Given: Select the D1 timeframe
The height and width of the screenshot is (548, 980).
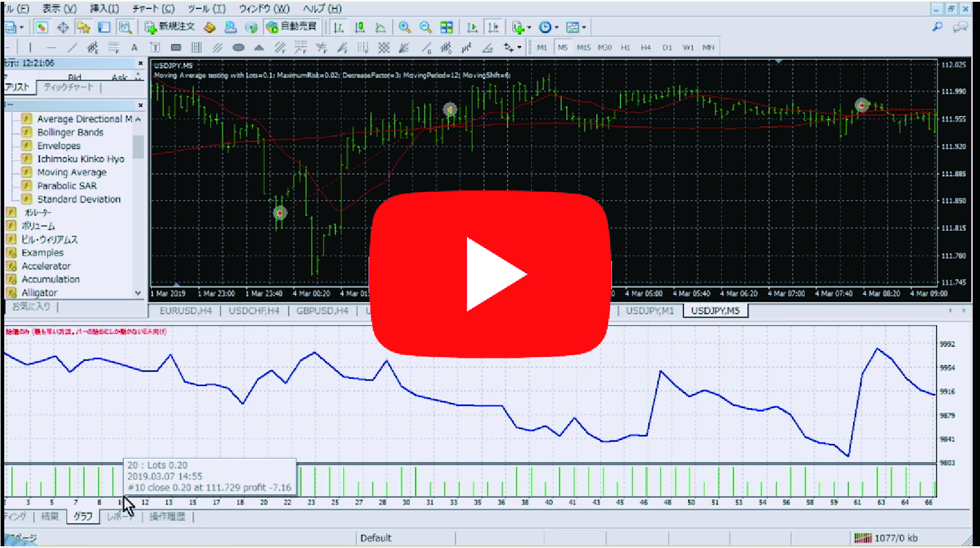Looking at the screenshot, I should 667,48.
